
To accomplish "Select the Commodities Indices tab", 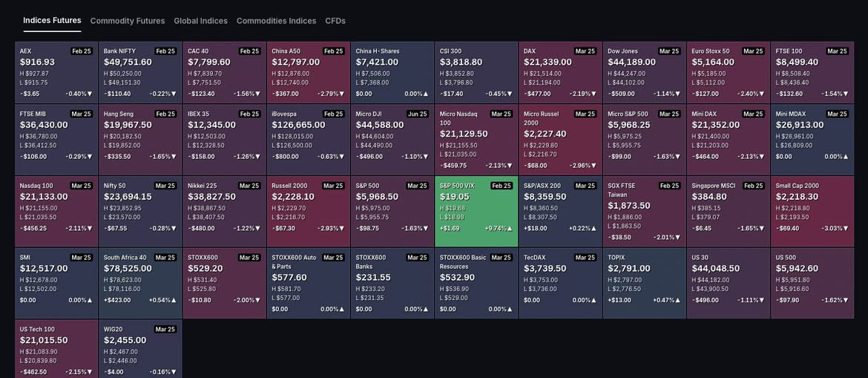I will [276, 21].
